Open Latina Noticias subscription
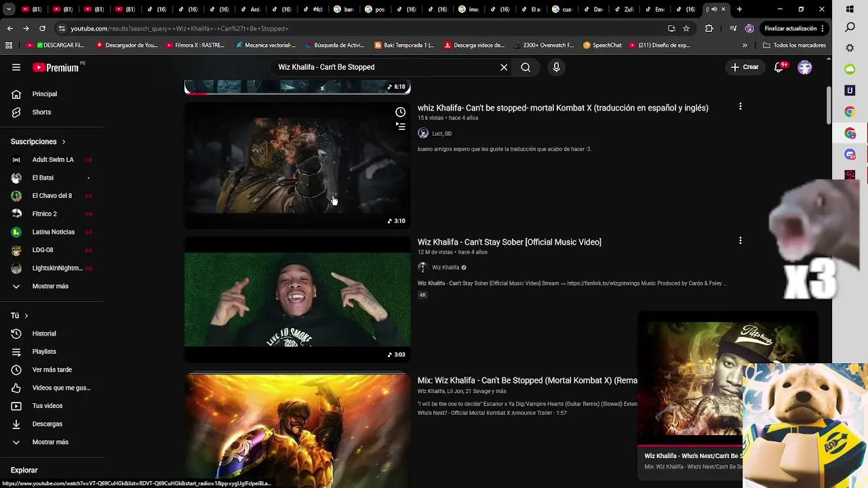The image size is (868, 488). [52, 232]
